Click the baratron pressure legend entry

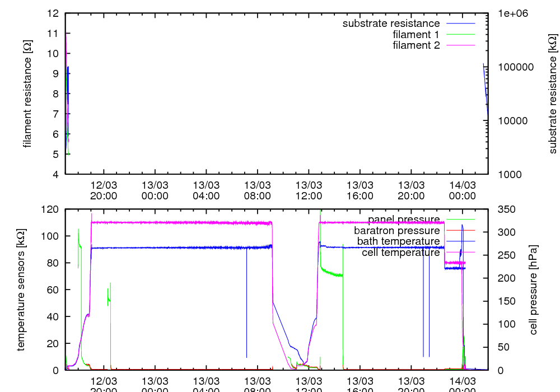[396, 230]
